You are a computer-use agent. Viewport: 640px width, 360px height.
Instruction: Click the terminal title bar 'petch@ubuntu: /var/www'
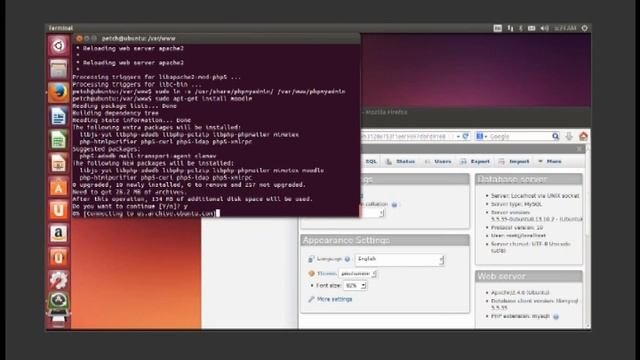[x=139, y=38]
